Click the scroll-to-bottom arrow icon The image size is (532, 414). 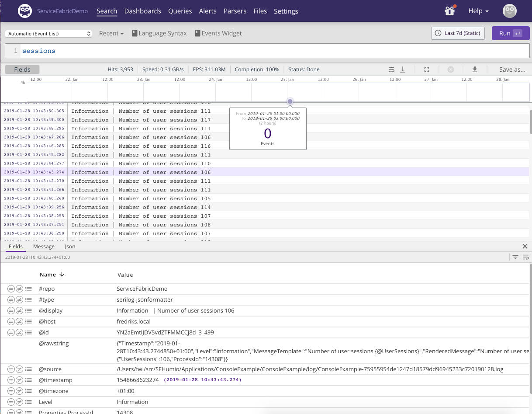(x=403, y=70)
